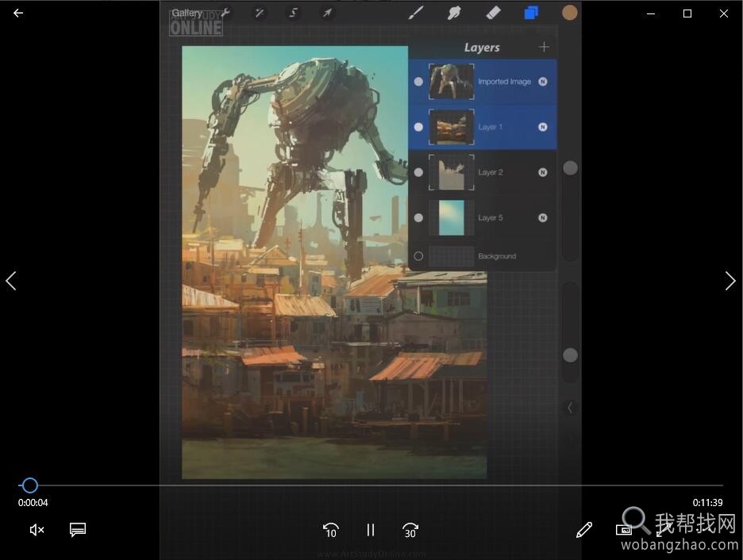Toggle visibility of Layer 1

point(418,127)
